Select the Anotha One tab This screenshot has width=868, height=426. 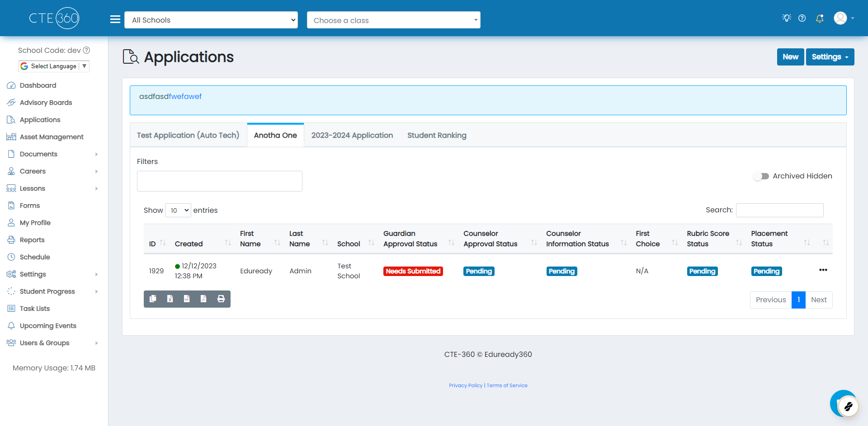point(275,135)
